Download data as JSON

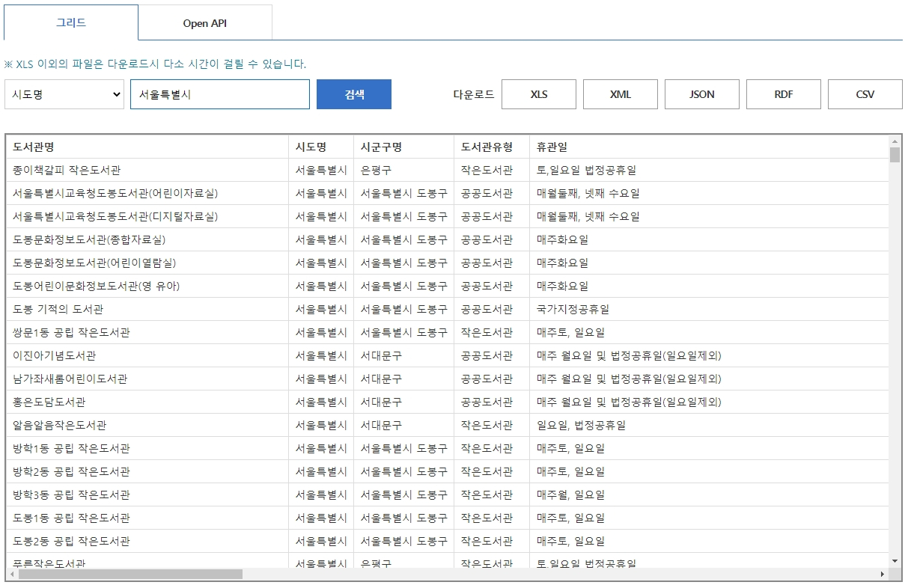(x=702, y=94)
